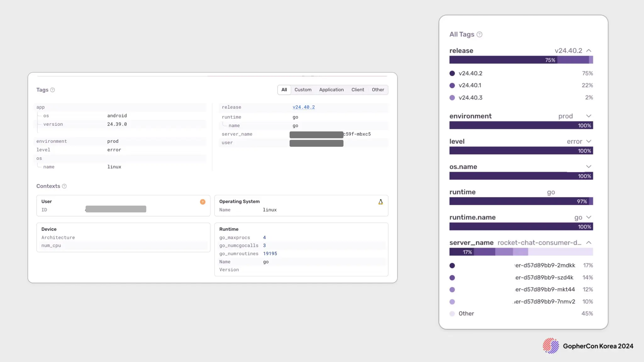Click the Other server_name row

coord(466,314)
